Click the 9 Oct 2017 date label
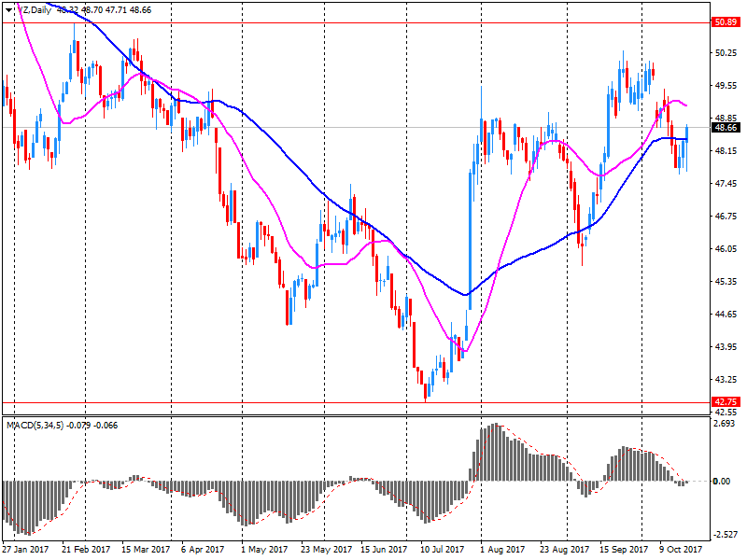 pyautogui.click(x=681, y=550)
